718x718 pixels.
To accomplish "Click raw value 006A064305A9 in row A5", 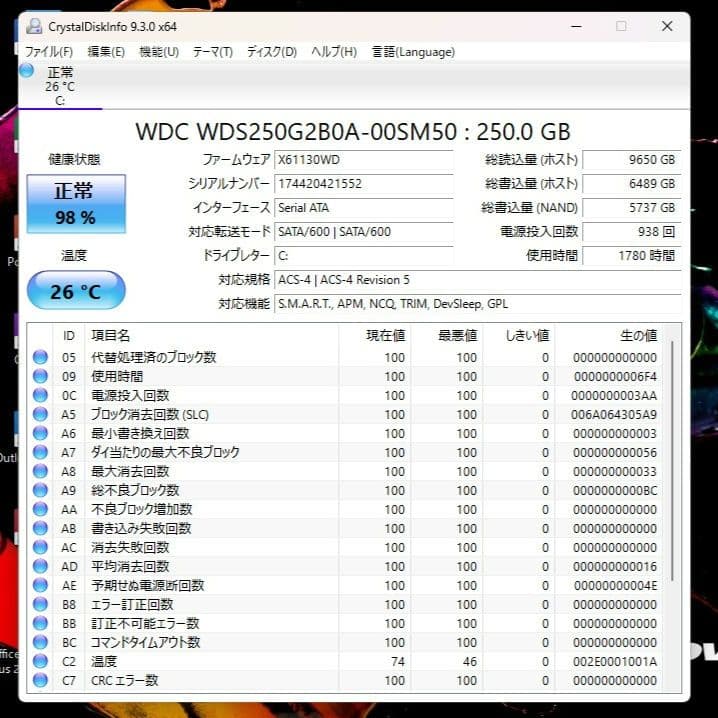I will click(614, 415).
